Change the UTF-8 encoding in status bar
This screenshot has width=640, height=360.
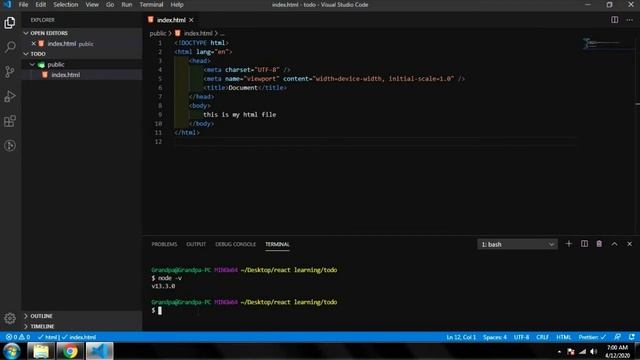[x=521, y=337]
